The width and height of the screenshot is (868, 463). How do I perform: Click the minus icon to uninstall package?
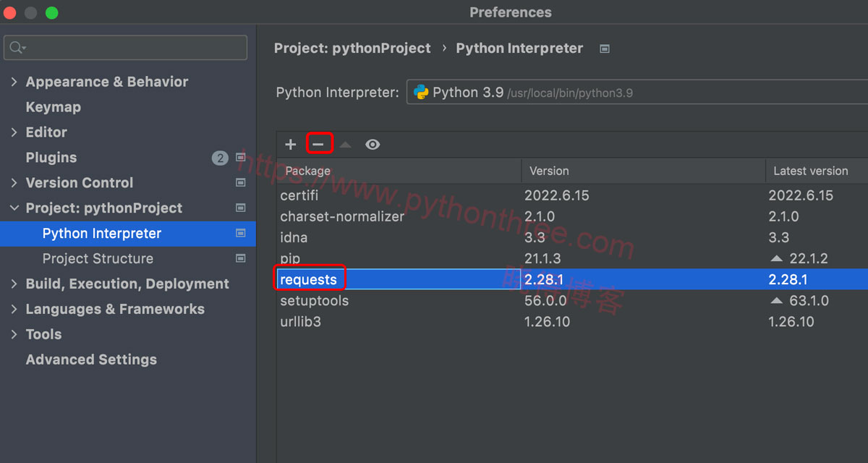coord(318,145)
